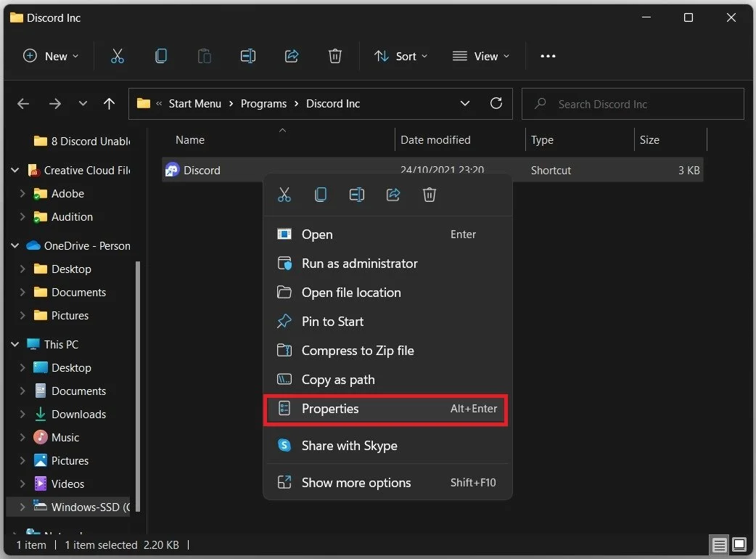
Task: Collapse the OneDrive - Personal tree node
Action: [15, 245]
